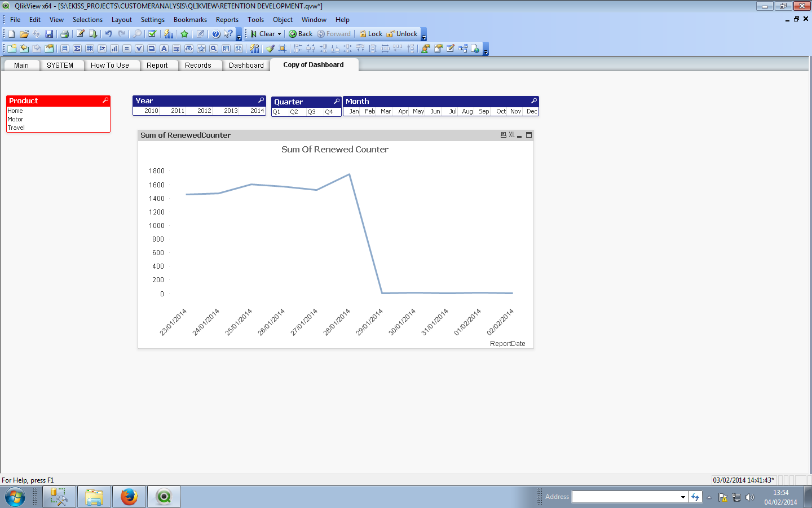Click the Save document icon
The height and width of the screenshot is (508, 812).
tap(49, 34)
